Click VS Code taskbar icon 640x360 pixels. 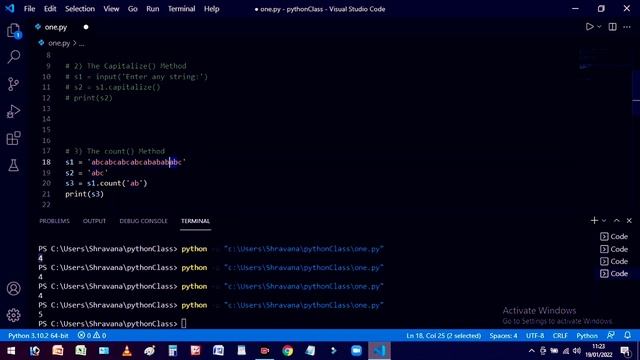tap(379, 351)
